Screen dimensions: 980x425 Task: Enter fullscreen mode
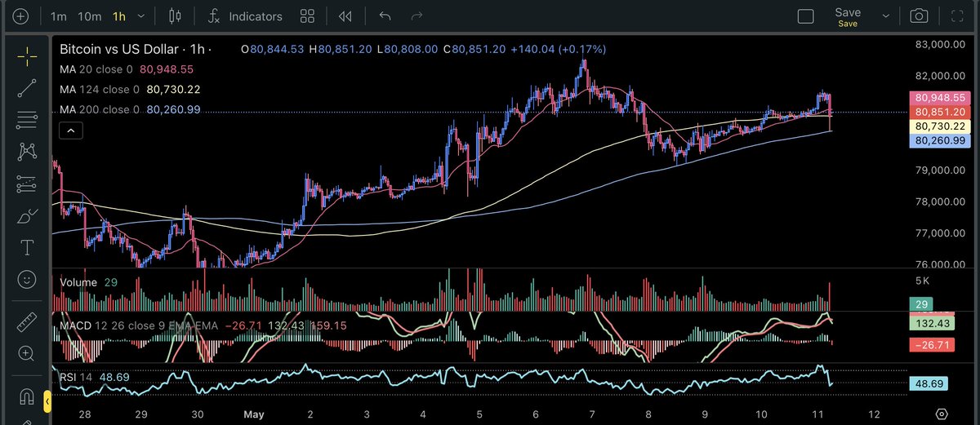pos(956,16)
